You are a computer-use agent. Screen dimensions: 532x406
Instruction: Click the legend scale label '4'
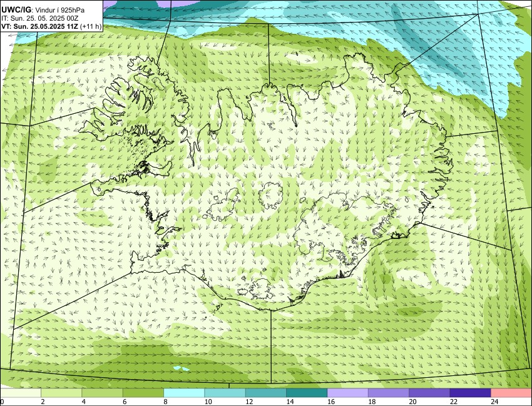click(83, 402)
